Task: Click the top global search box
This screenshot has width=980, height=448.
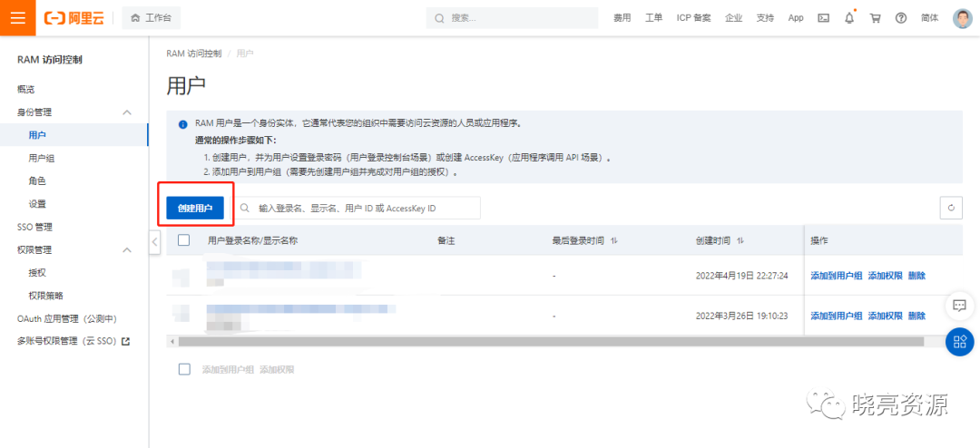Action: (512, 18)
